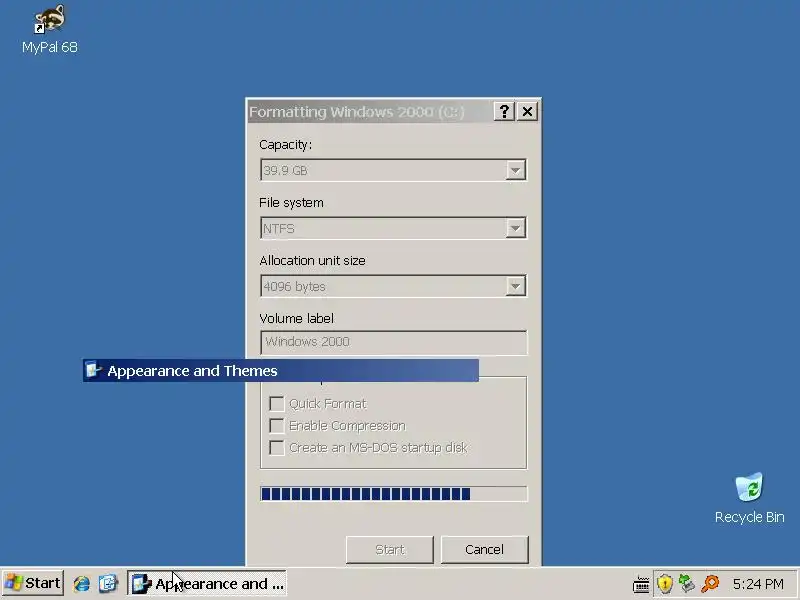Click the Volume label caption
The image size is (800, 600).
tap(296, 319)
